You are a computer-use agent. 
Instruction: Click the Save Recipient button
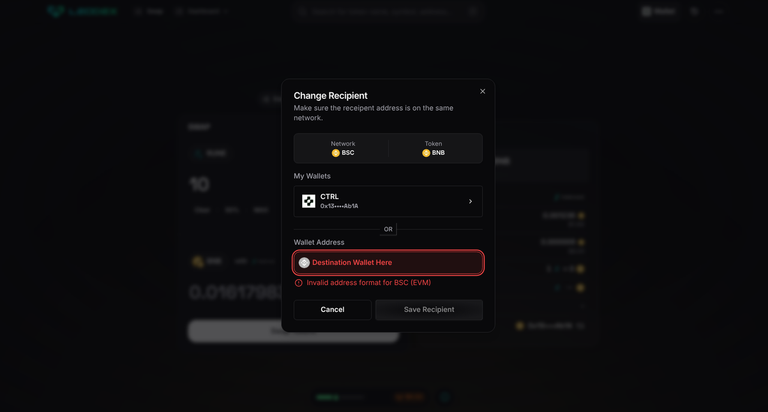coord(429,310)
